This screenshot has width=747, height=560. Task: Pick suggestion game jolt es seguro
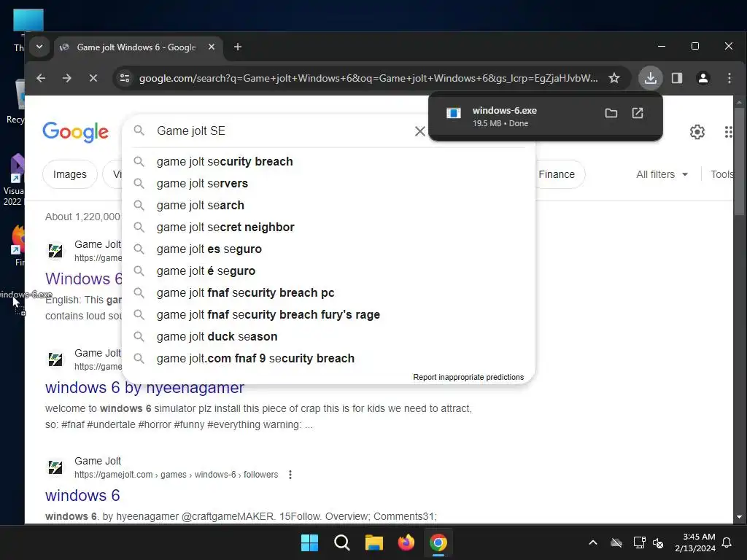tap(329, 249)
